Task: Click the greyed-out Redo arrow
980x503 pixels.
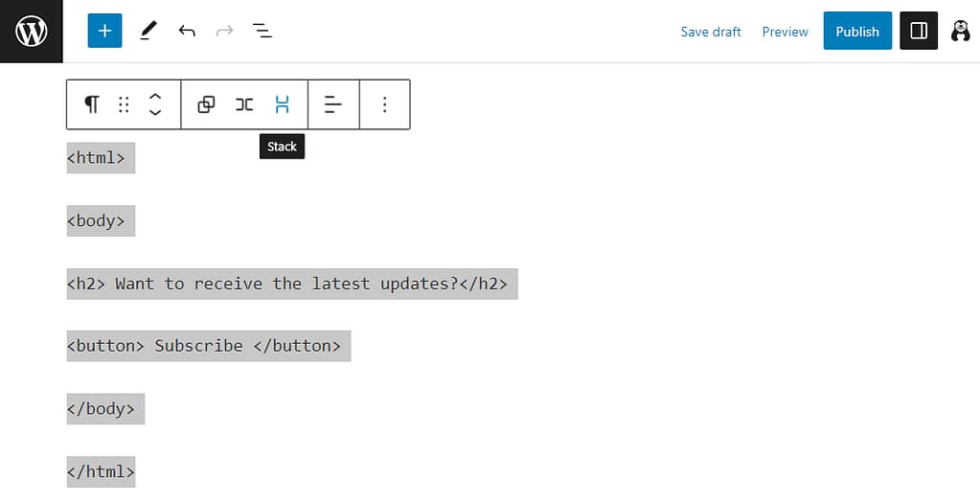Action: coord(224,31)
